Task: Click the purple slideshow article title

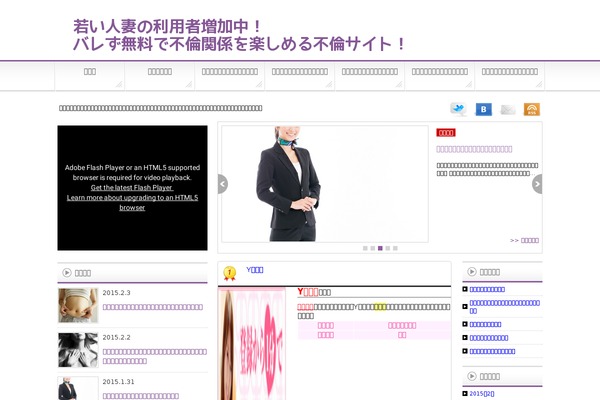Action: [474, 149]
